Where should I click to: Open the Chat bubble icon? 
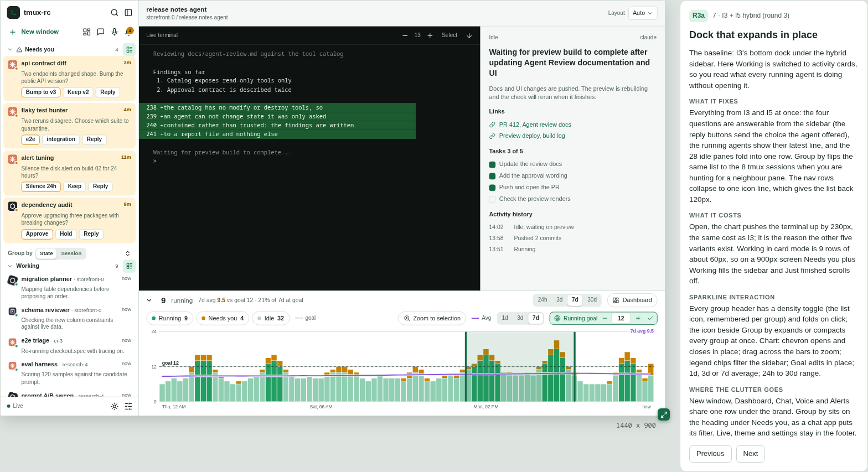coord(101,32)
